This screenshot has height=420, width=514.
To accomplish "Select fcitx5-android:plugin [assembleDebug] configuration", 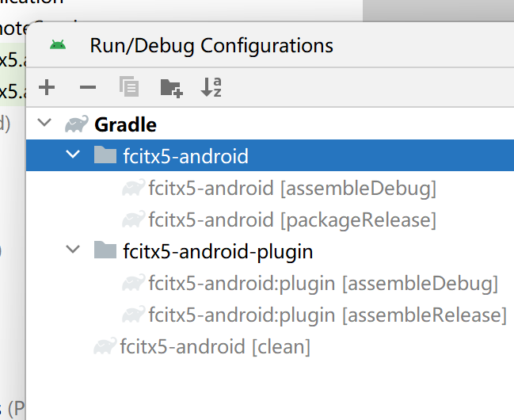I will (322, 283).
